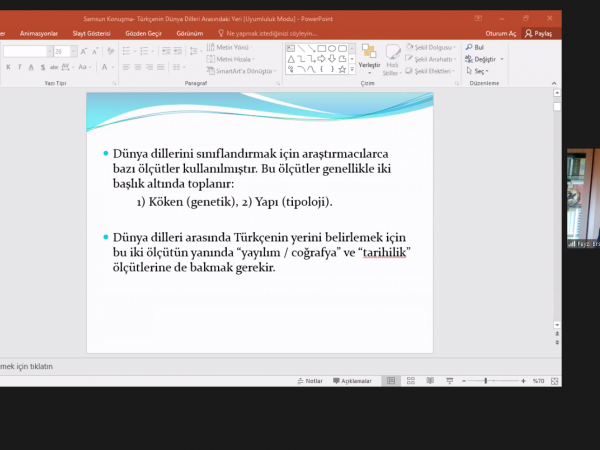Decrease the list indent level
The width and height of the screenshot is (600, 450).
coord(166,51)
